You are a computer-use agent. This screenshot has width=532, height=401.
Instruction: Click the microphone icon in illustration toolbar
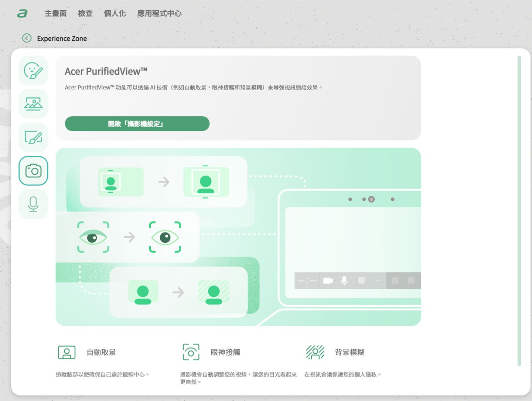click(x=344, y=281)
